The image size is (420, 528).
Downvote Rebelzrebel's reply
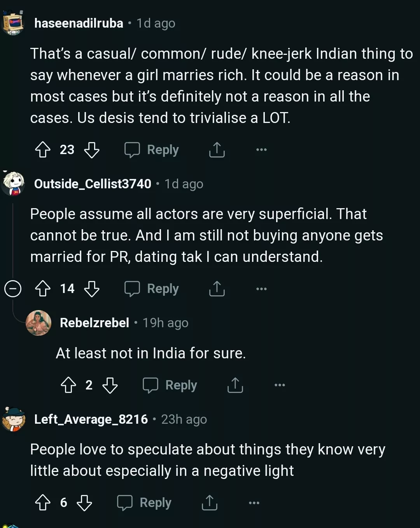(111, 386)
